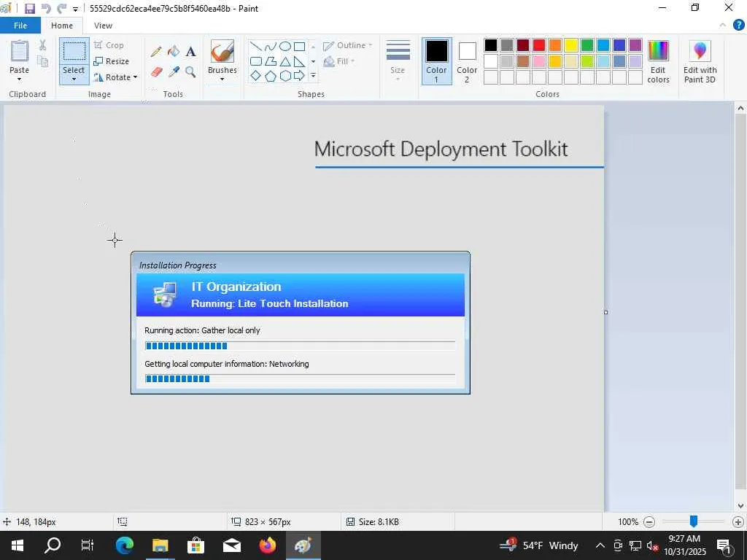This screenshot has height=560, width=747.
Task: Open the shape Outline dropdown
Action: [348, 46]
